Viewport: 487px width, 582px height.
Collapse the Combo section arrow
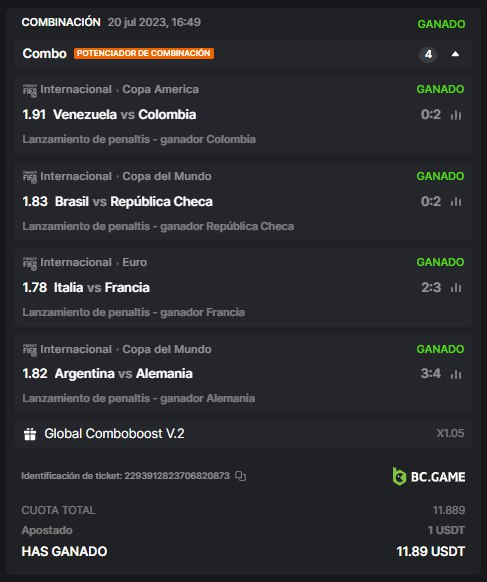coord(455,54)
